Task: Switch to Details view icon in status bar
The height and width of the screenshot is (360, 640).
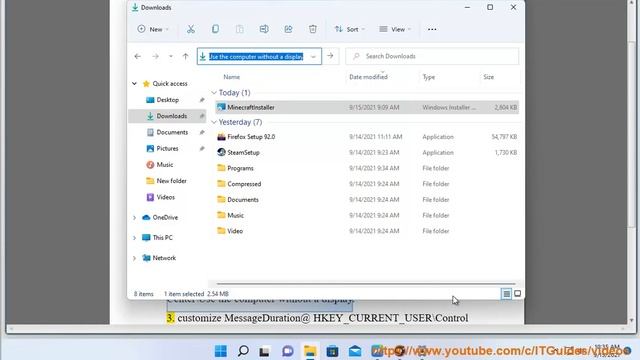Action: point(506,293)
